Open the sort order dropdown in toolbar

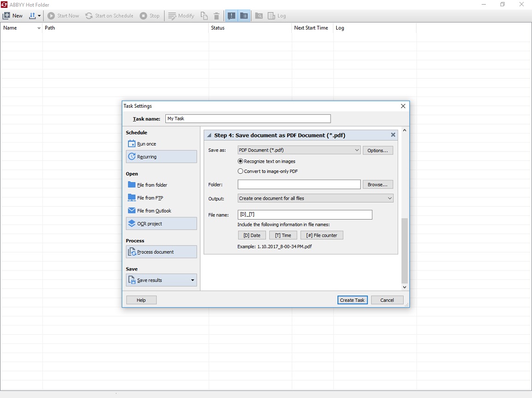[35, 16]
